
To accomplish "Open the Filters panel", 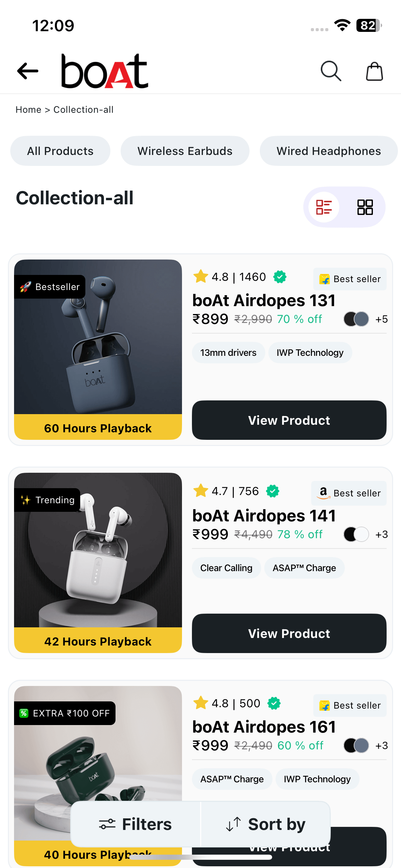I will tap(136, 824).
